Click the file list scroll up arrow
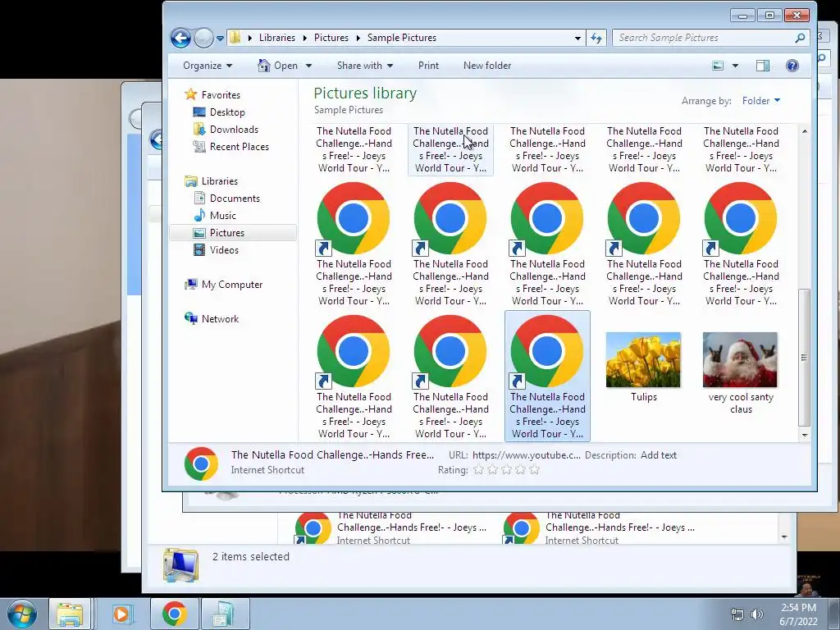 pyautogui.click(x=805, y=131)
